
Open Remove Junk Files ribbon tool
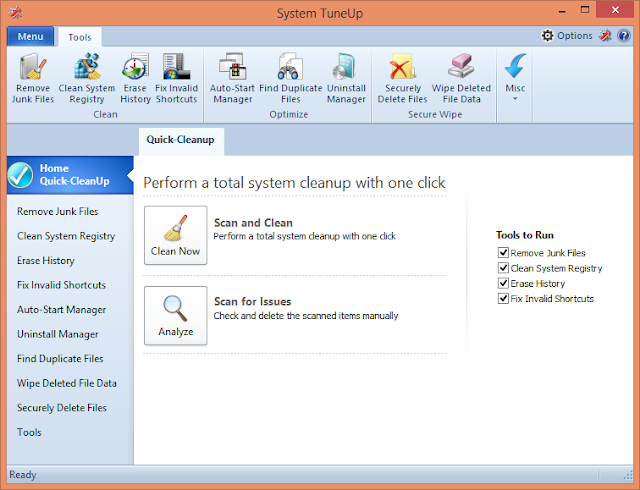coord(33,78)
